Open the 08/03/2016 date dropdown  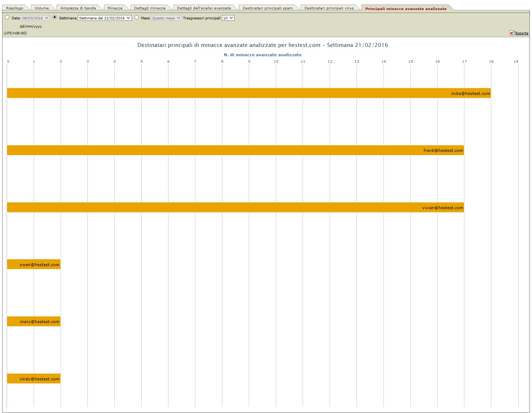tap(35, 18)
